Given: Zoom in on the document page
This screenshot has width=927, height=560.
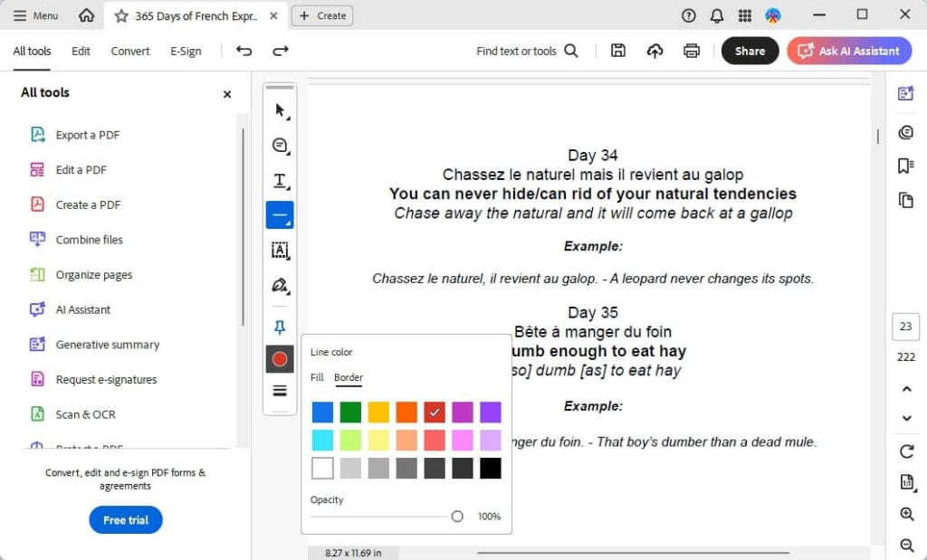Looking at the screenshot, I should click(x=906, y=514).
